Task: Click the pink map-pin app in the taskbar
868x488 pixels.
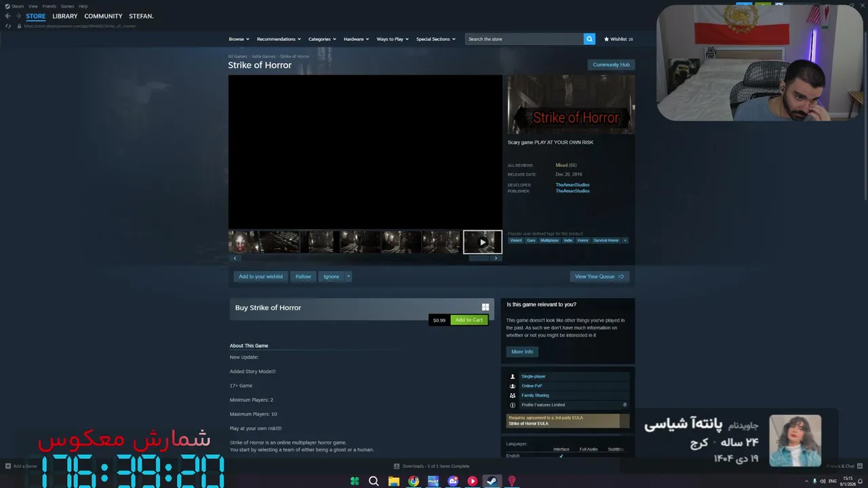Action: point(512,481)
